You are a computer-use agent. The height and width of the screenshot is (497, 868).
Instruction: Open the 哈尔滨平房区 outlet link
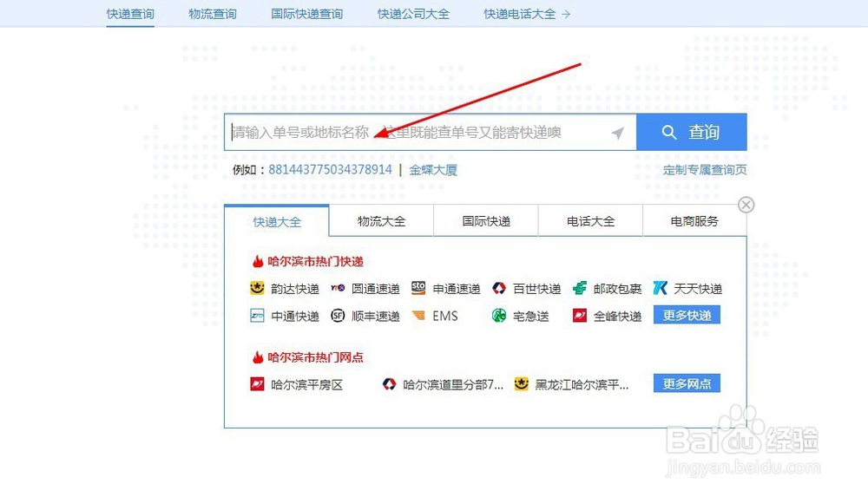pos(306,384)
